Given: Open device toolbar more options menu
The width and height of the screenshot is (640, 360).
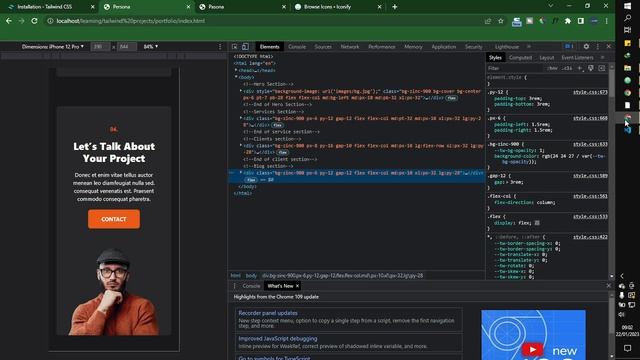Looking at the screenshot, I should 220,47.
